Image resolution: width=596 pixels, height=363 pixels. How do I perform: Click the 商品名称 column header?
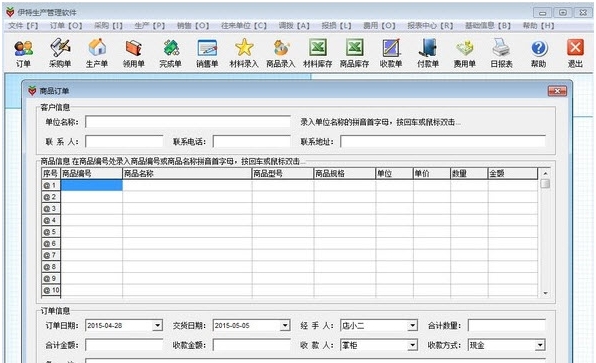187,174
